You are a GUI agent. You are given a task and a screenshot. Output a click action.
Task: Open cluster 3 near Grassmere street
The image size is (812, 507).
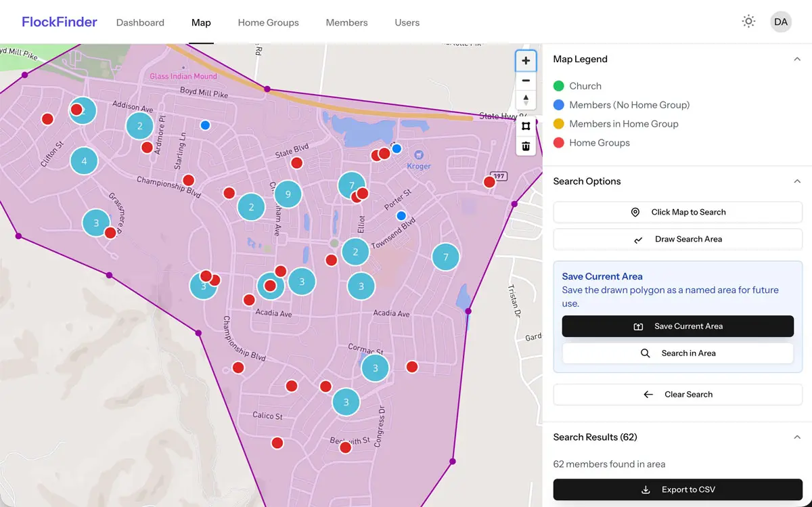[x=96, y=223]
